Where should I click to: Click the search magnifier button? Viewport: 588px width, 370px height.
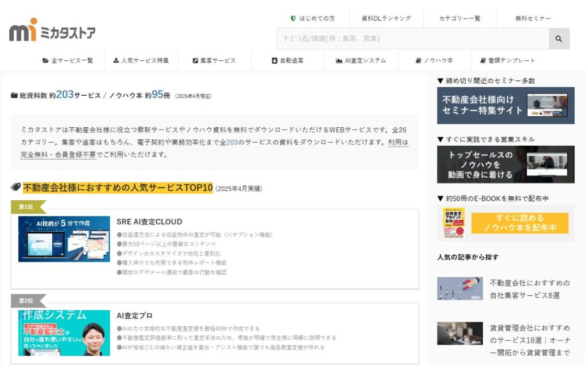(x=559, y=38)
